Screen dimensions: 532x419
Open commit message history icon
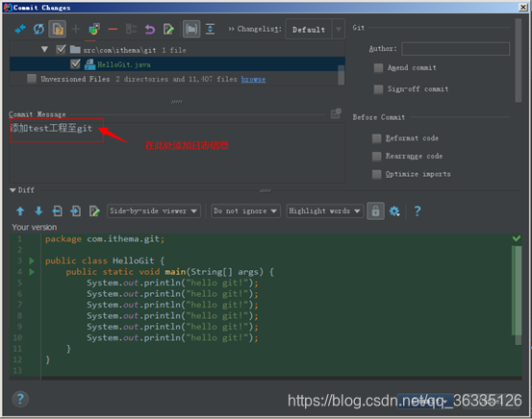tap(336, 113)
